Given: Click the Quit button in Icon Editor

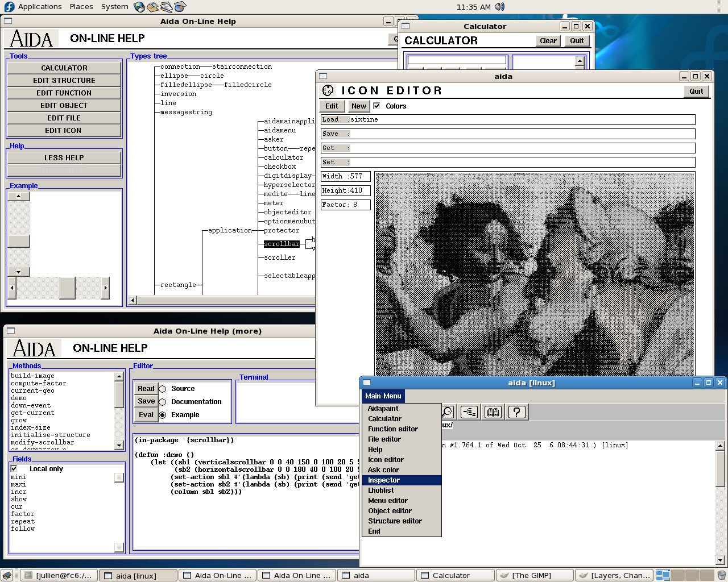Looking at the screenshot, I should coord(696,91).
